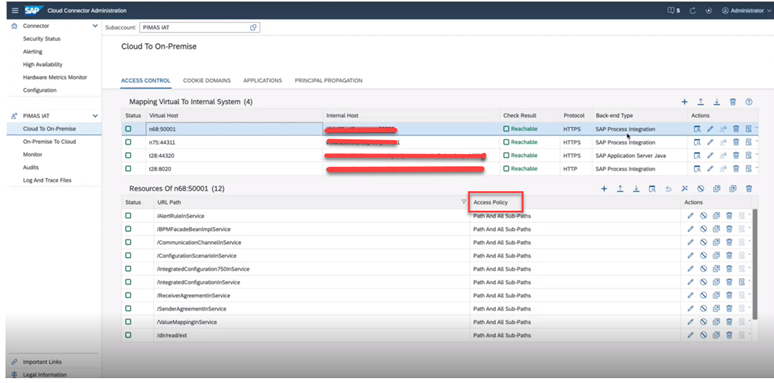
Task: Open details icon for /IntegratedConfigurationInService
Action: [x=742, y=282]
